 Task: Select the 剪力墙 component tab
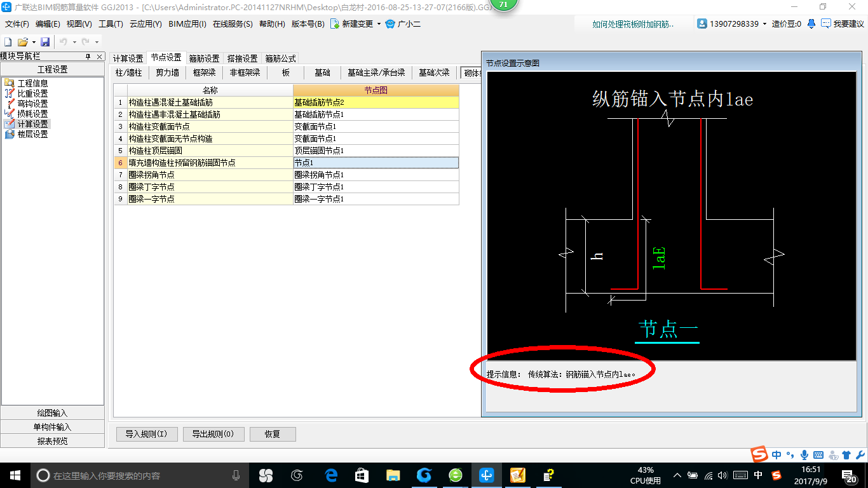point(168,72)
